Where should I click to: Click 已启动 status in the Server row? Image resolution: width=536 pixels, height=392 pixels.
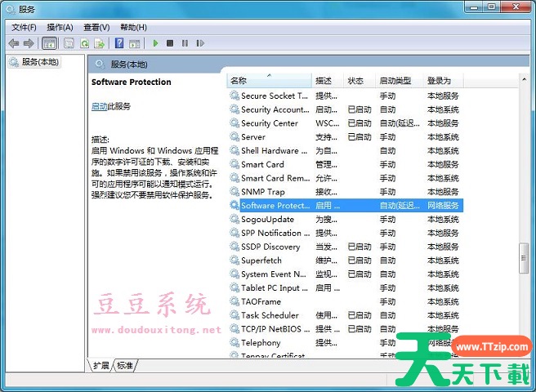click(x=360, y=137)
